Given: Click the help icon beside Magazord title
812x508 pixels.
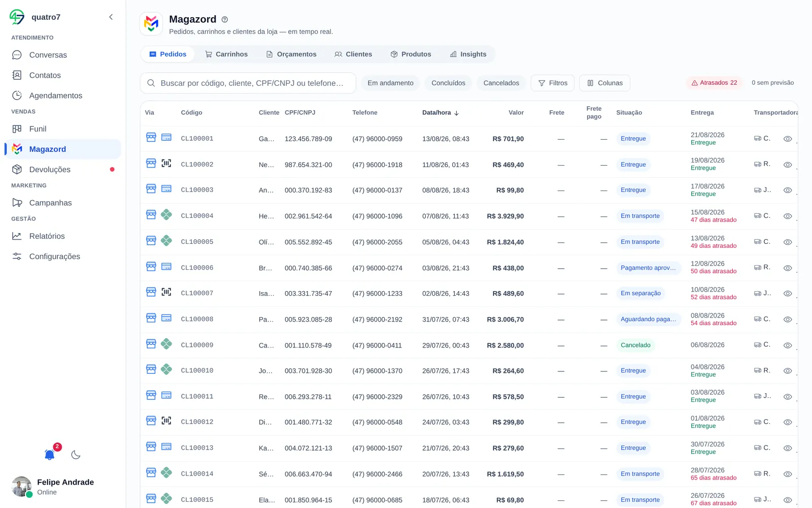Looking at the screenshot, I should [225, 19].
